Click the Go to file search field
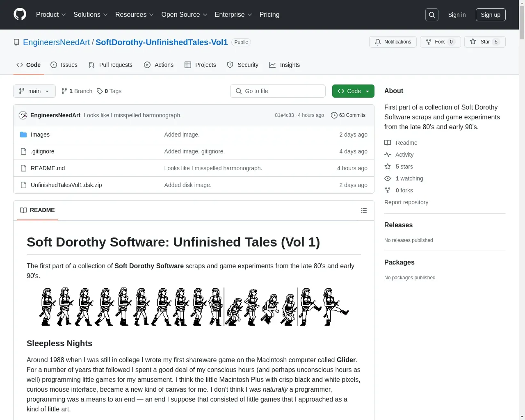Screen dimensions: 525x420 click(278, 91)
